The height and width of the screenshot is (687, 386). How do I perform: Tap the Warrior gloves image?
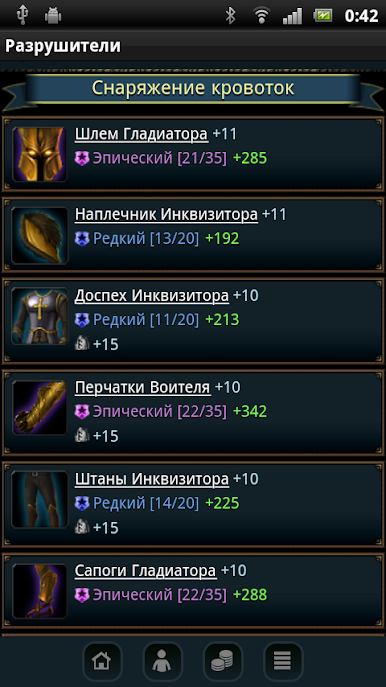pyautogui.click(x=39, y=407)
